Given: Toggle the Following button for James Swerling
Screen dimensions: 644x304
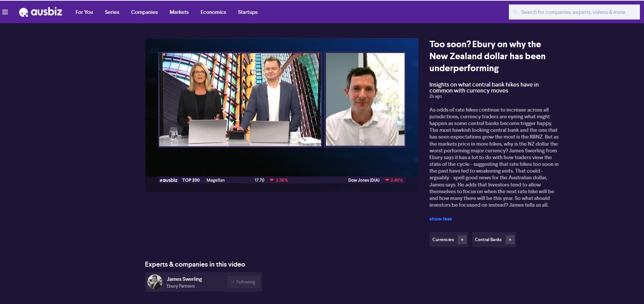Looking at the screenshot, I should tap(243, 282).
